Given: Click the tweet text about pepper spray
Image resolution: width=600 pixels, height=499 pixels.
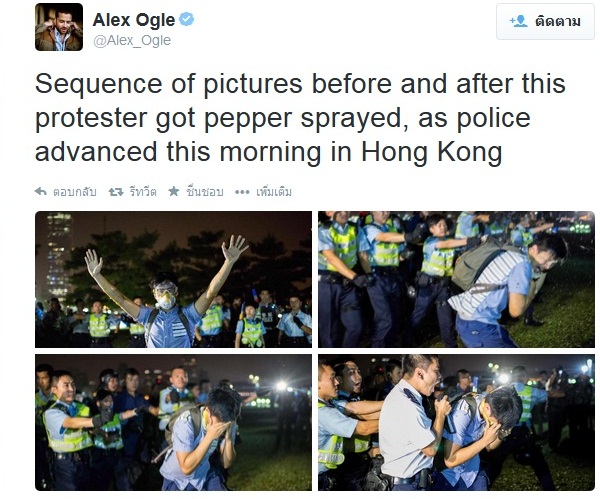Looking at the screenshot, I should 300,118.
